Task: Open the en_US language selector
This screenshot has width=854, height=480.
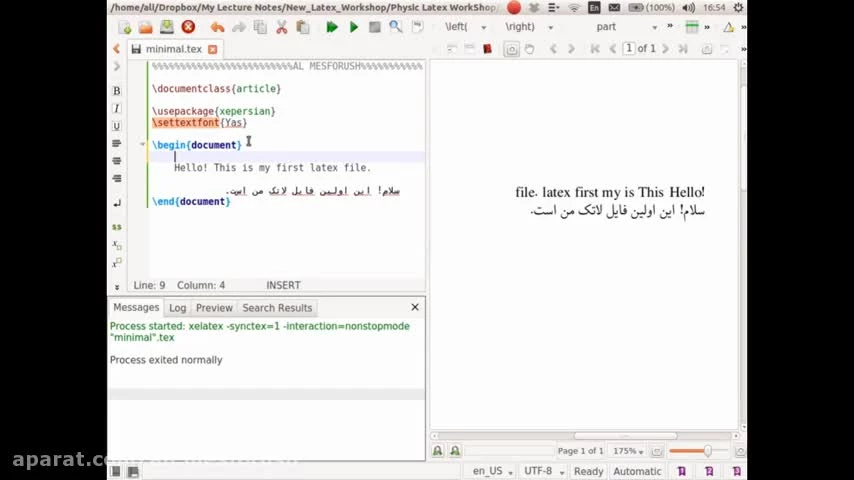Action: pyautogui.click(x=493, y=471)
